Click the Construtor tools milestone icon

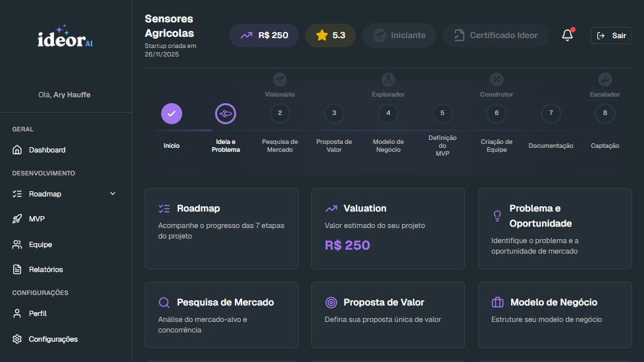click(x=497, y=79)
